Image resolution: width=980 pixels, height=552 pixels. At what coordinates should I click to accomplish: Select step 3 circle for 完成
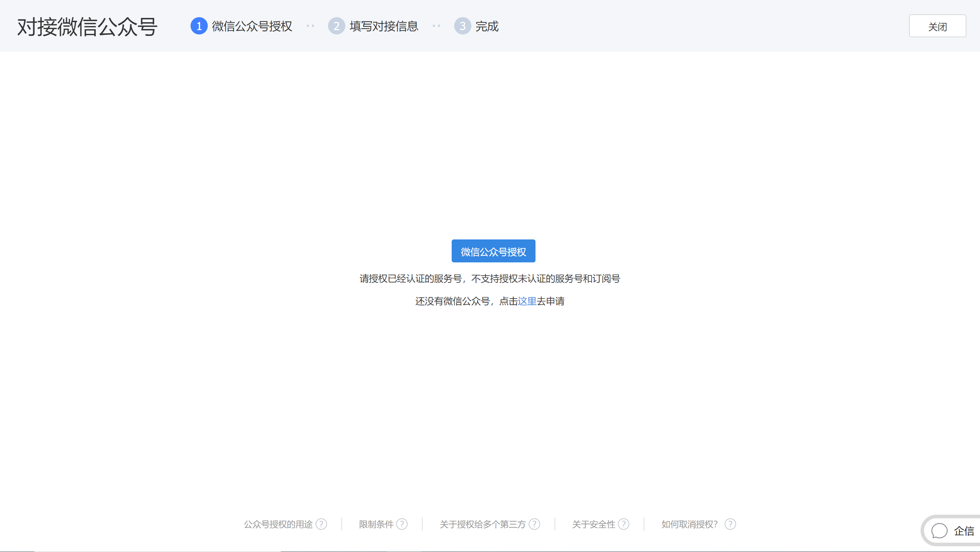462,26
